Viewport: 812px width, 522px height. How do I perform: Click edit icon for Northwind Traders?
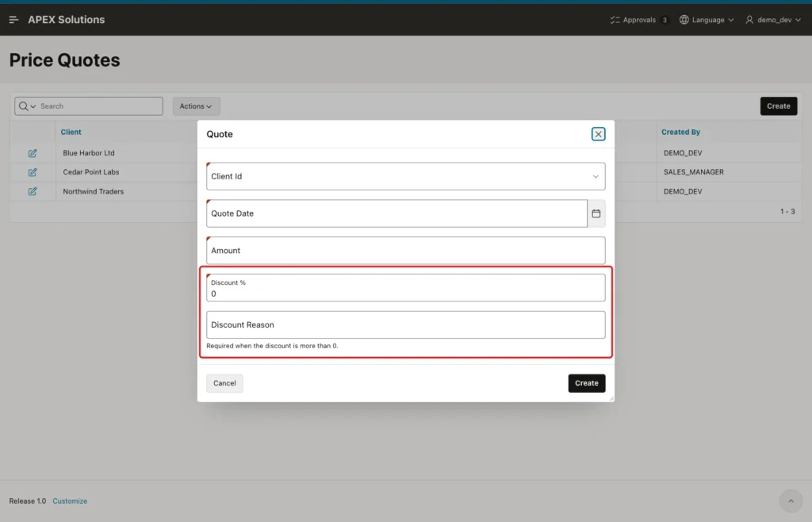[x=33, y=192]
